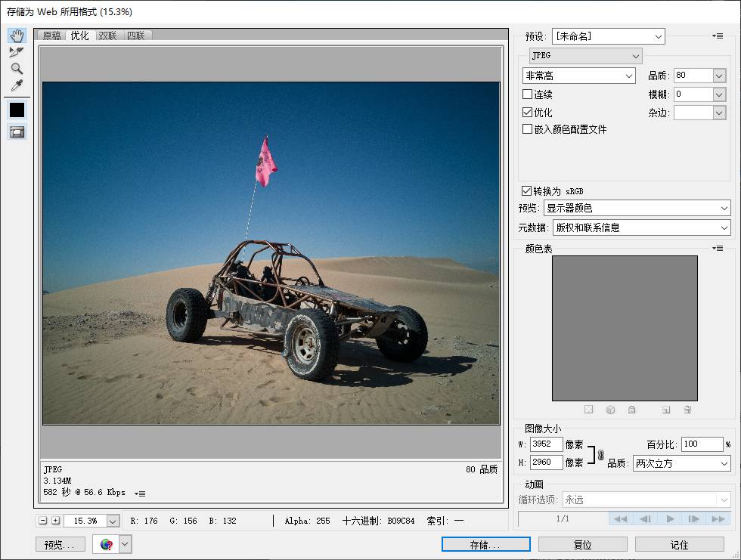Select the Zoom tool

[x=17, y=69]
